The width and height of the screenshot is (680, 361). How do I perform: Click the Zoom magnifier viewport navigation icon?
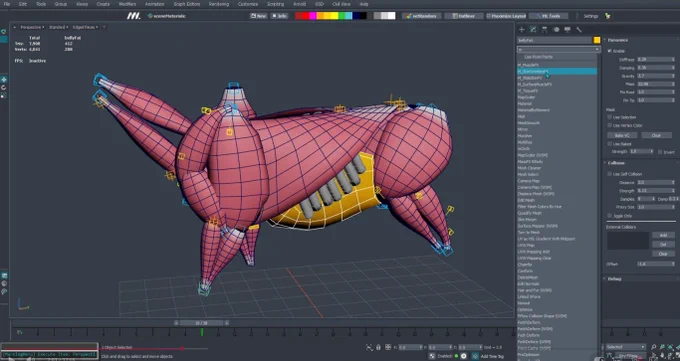click(x=654, y=347)
